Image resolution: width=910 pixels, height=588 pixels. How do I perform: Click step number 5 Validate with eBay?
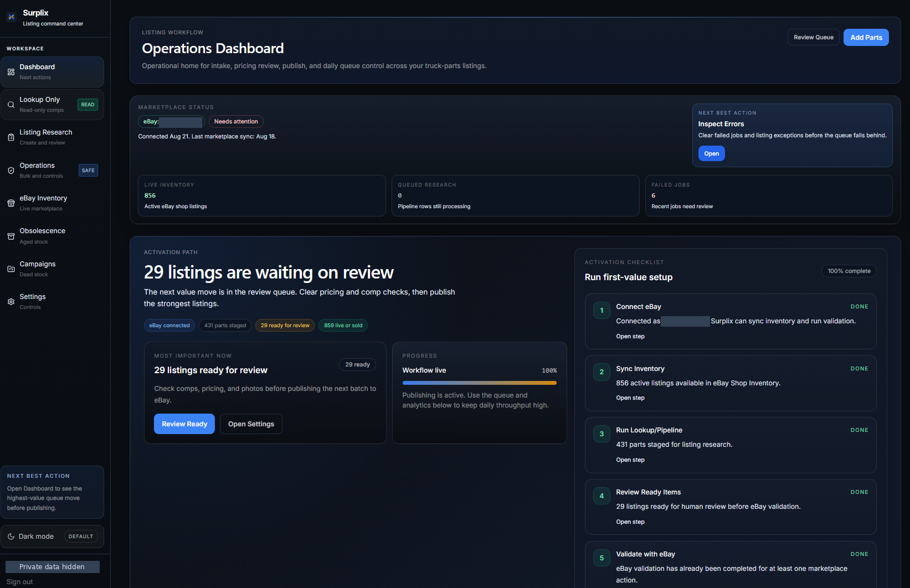click(x=601, y=558)
